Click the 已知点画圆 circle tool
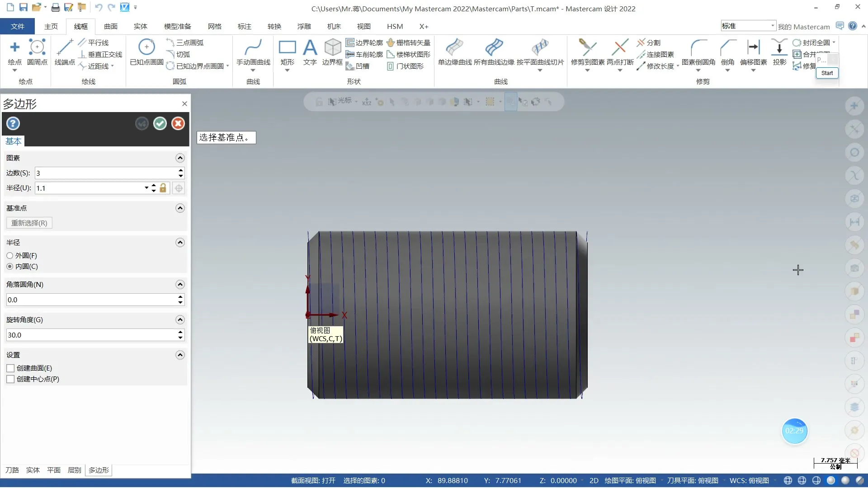The height and width of the screenshot is (488, 868). [x=146, y=47]
